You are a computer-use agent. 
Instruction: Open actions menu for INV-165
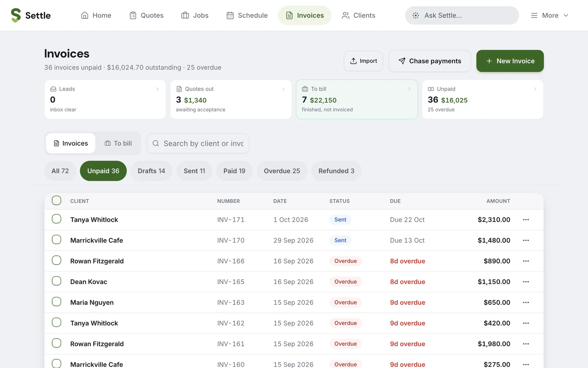pos(526,282)
